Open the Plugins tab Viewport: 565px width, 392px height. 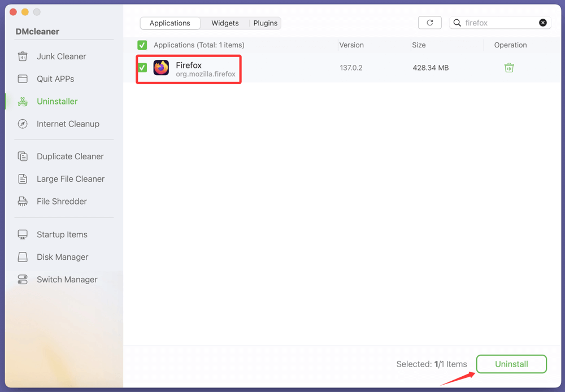(x=265, y=23)
